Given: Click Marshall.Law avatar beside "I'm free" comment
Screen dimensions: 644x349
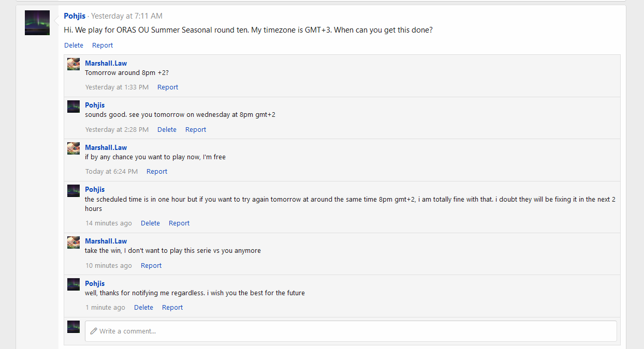Looking at the screenshot, I should [74, 148].
